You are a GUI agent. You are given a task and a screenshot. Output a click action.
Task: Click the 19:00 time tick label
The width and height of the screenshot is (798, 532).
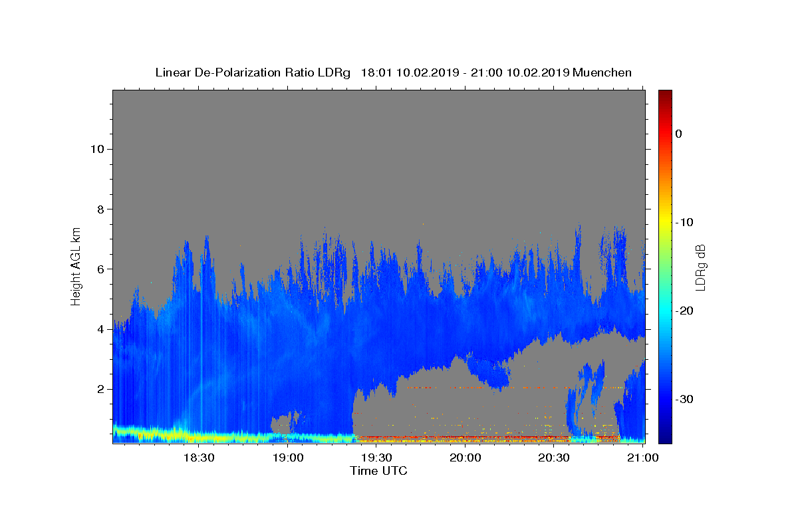pos(287,458)
